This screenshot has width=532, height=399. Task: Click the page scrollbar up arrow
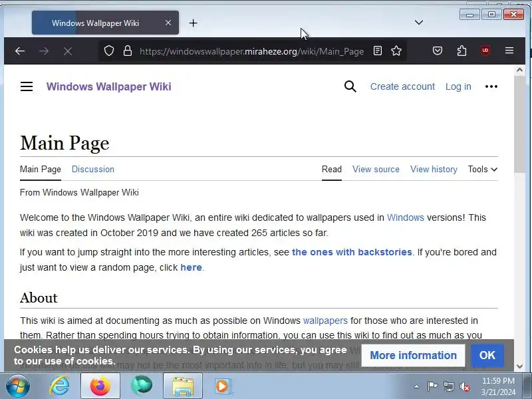[x=519, y=70]
